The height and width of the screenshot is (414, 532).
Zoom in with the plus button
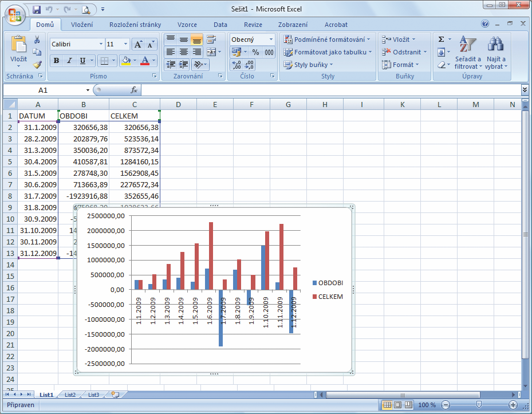[x=513, y=405]
